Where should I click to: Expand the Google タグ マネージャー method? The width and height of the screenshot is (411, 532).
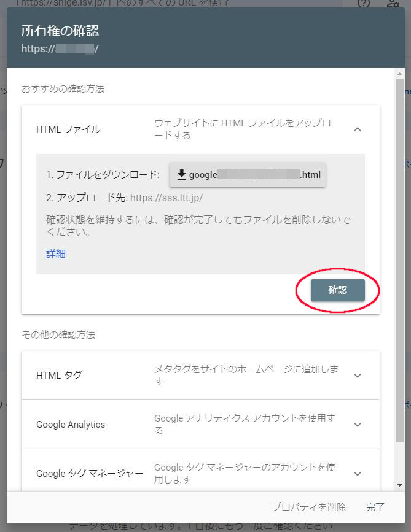pos(358,473)
